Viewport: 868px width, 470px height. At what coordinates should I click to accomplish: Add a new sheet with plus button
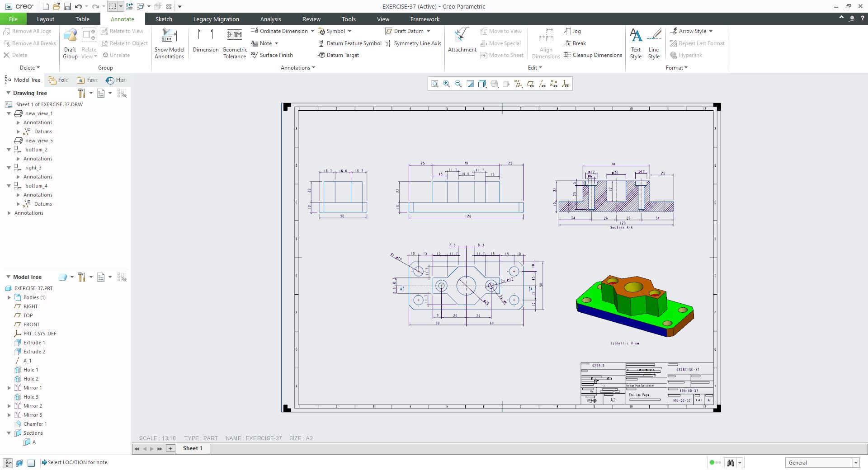click(x=170, y=448)
